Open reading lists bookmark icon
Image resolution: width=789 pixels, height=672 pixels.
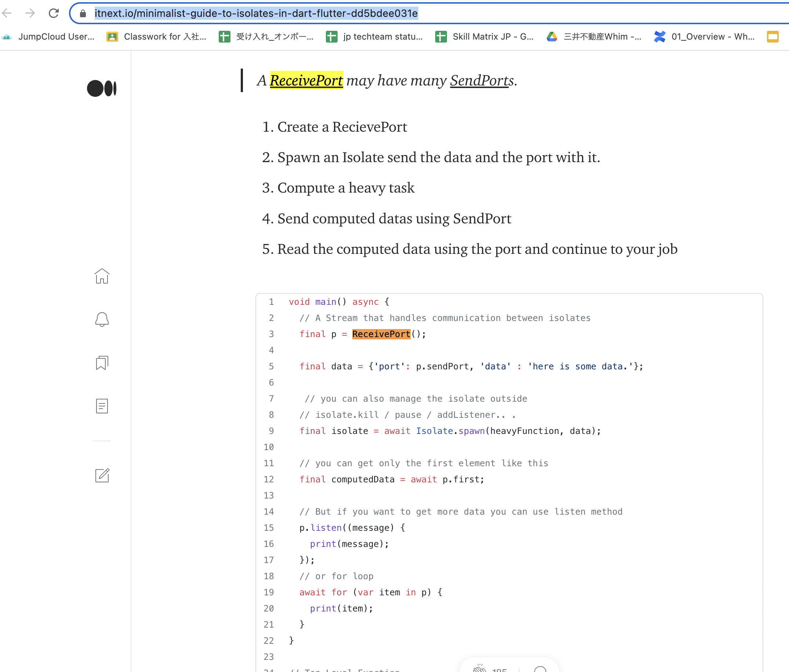[x=102, y=363]
